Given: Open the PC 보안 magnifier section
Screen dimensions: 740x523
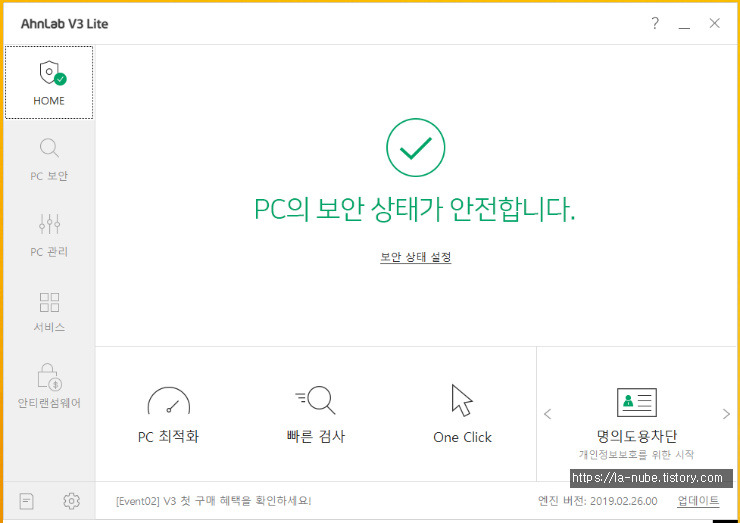Looking at the screenshot, I should tap(49, 160).
